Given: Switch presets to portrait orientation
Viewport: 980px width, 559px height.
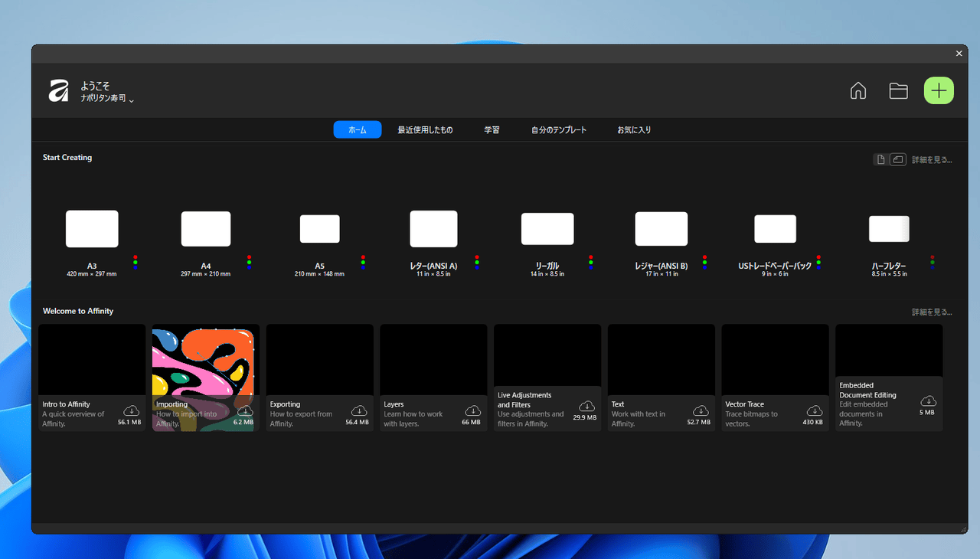Looking at the screenshot, I should 881,159.
